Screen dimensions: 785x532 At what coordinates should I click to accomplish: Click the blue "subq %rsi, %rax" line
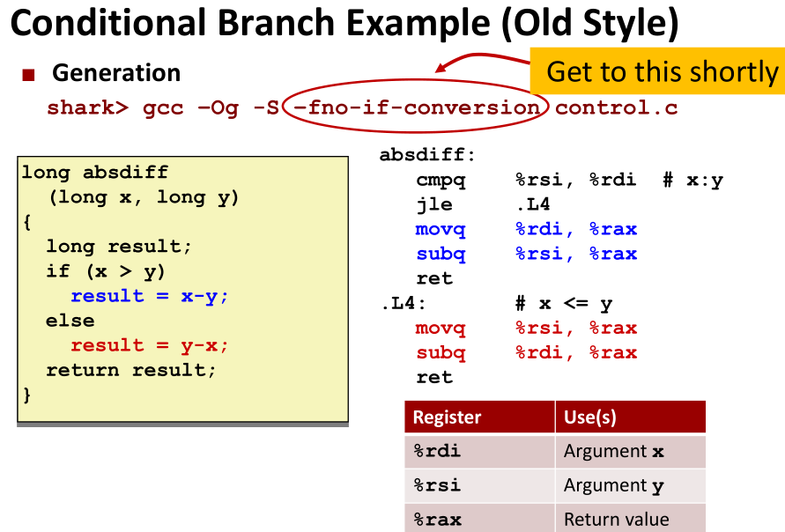point(526,255)
